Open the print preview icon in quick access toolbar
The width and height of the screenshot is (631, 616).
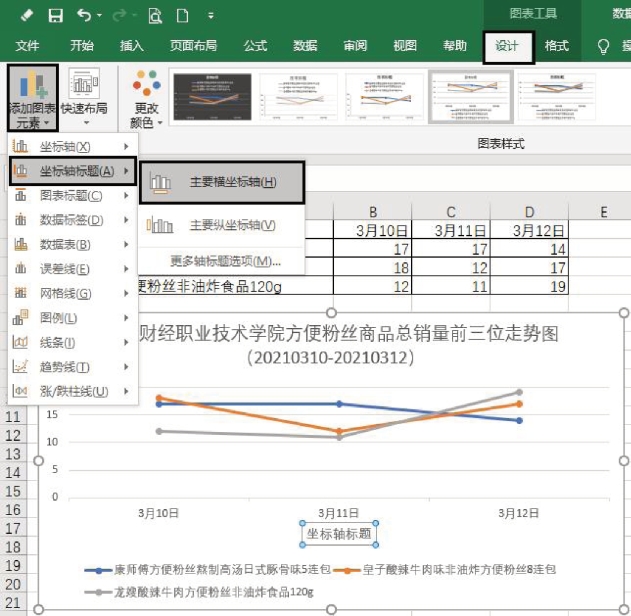pos(155,15)
